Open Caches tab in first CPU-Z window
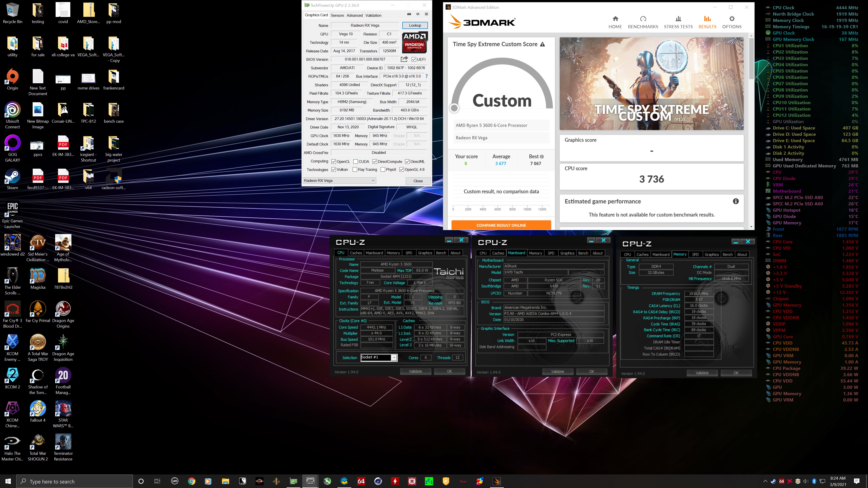The image size is (868, 488). click(x=356, y=253)
